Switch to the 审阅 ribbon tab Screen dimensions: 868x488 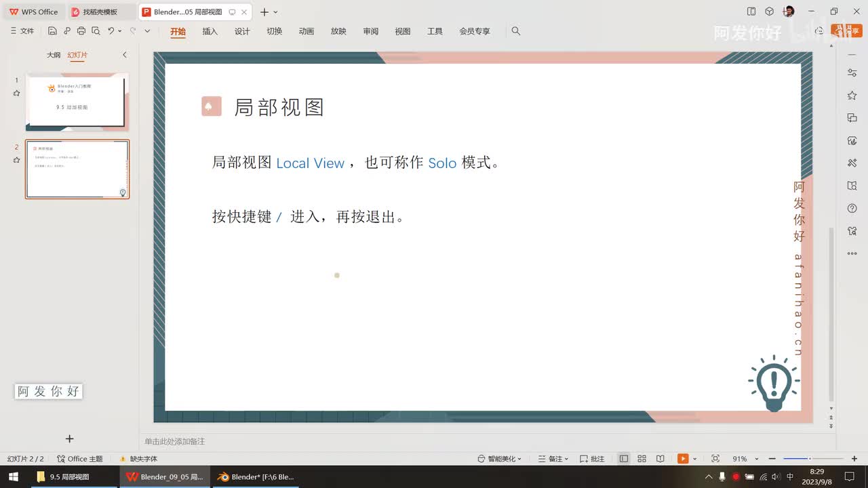(370, 31)
